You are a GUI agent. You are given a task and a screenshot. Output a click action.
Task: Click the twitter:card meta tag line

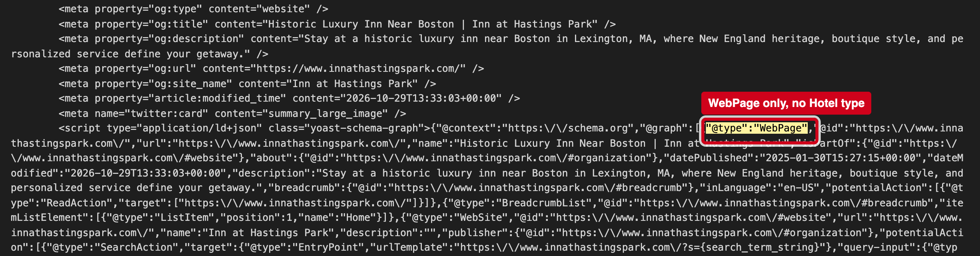point(232,113)
